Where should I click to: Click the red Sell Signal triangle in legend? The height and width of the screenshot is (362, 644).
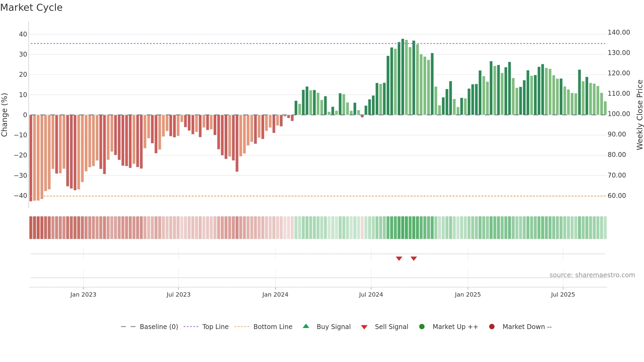coord(364,327)
